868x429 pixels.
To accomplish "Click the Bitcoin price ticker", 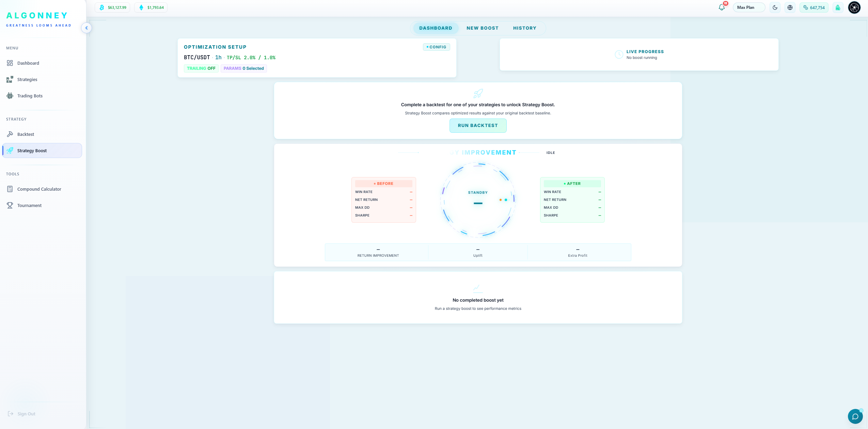I will 112,7.
